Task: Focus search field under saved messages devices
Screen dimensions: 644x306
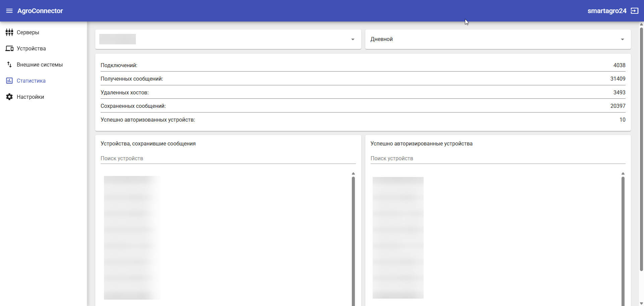Action: [228, 158]
